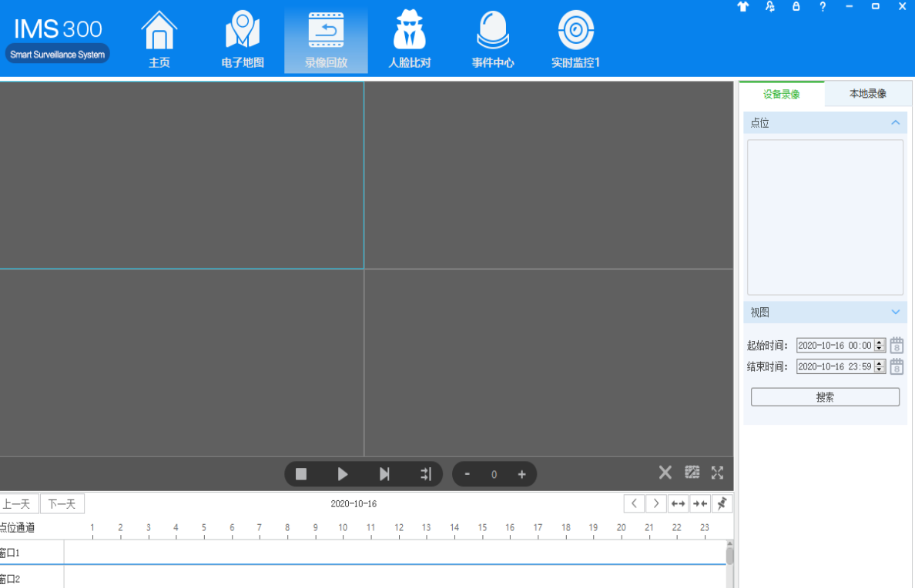
Task: Click the 搜索 search button
Action: tap(825, 396)
